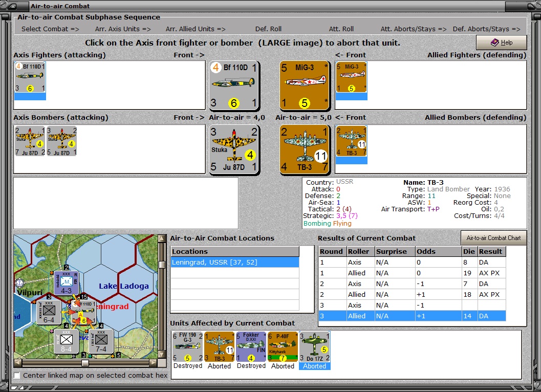Abort the large Bf 110D front fighter

234,85
